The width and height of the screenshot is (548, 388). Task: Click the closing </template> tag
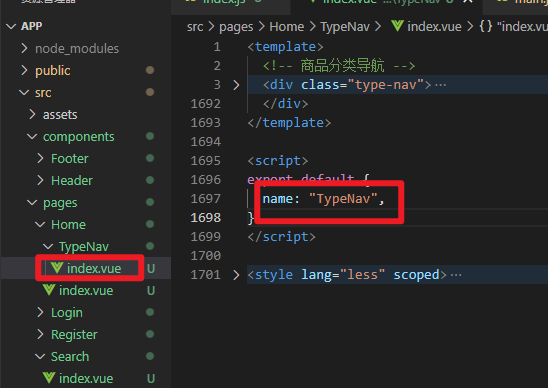[289, 123]
